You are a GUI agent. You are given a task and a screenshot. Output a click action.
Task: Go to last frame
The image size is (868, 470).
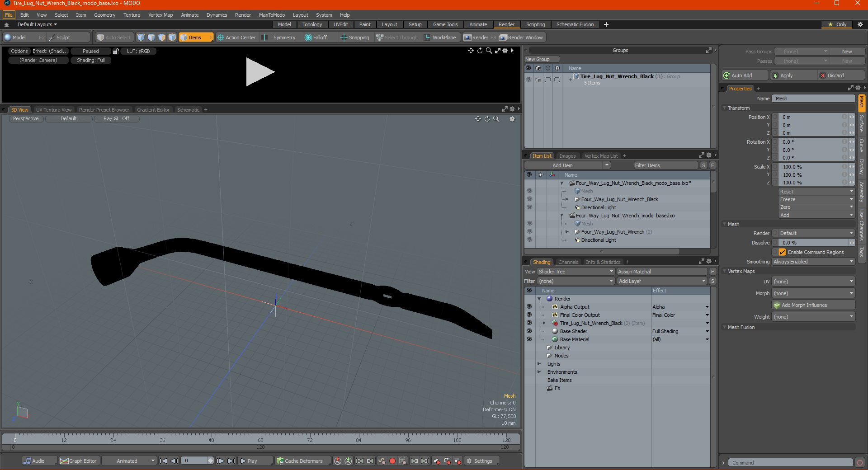pyautogui.click(x=231, y=461)
